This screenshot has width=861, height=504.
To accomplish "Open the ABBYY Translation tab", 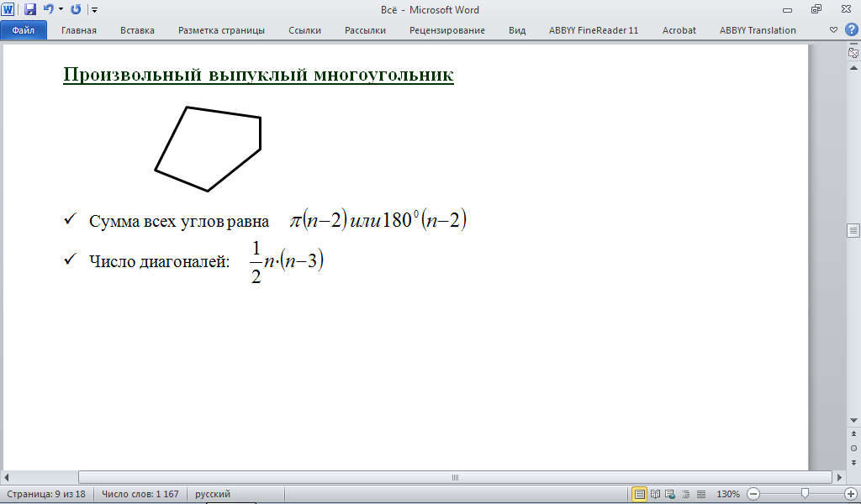I will [x=758, y=30].
